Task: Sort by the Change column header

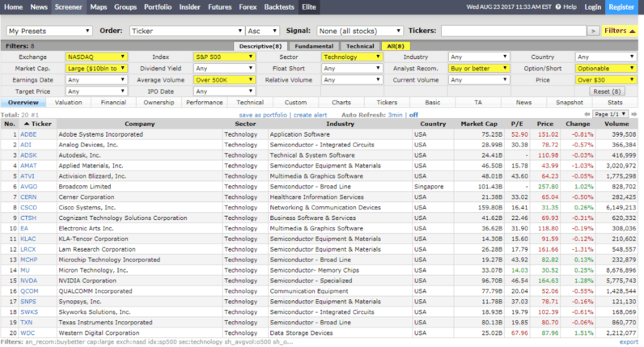Action: point(578,124)
